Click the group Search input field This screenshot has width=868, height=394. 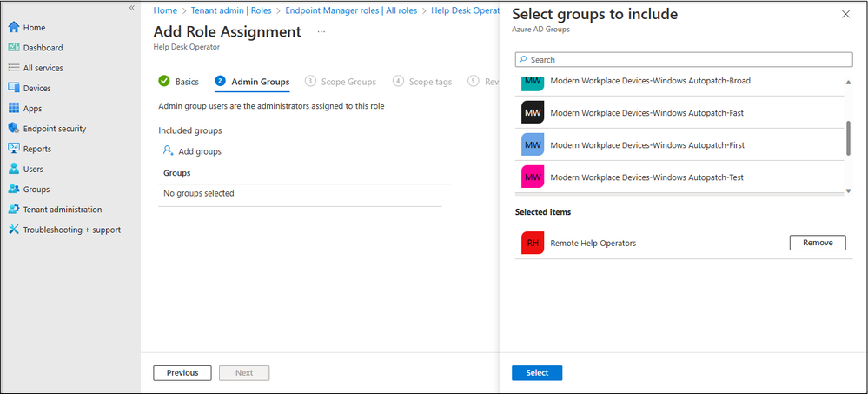point(684,59)
